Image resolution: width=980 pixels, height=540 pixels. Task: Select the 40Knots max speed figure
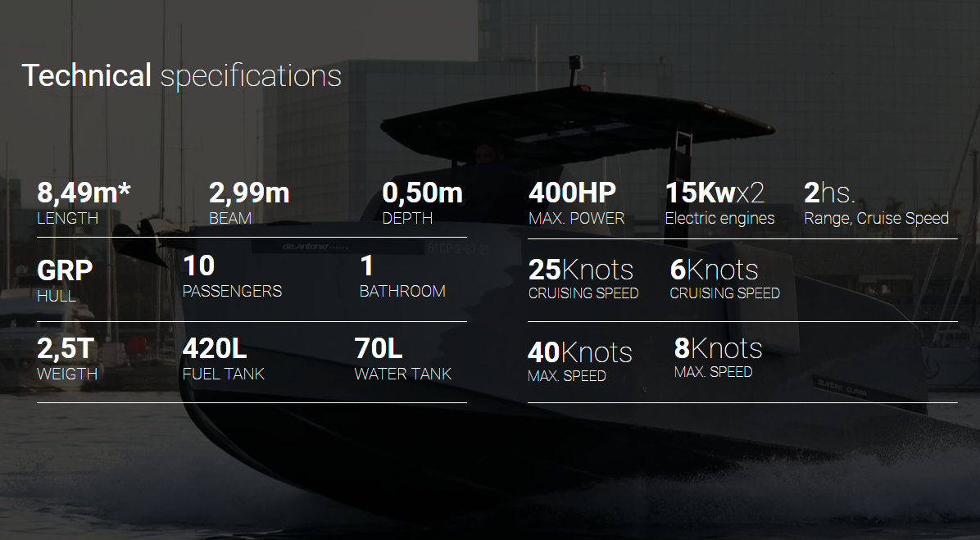(x=580, y=352)
